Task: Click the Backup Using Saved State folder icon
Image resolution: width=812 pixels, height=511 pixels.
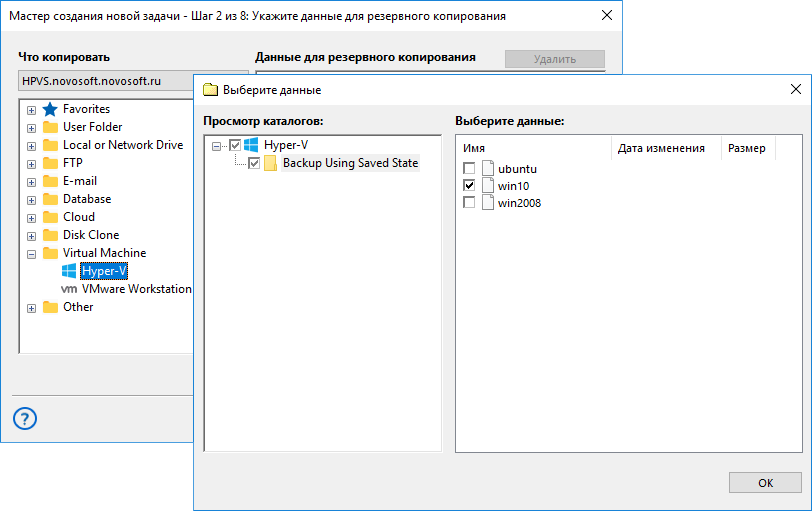Action: (x=270, y=163)
